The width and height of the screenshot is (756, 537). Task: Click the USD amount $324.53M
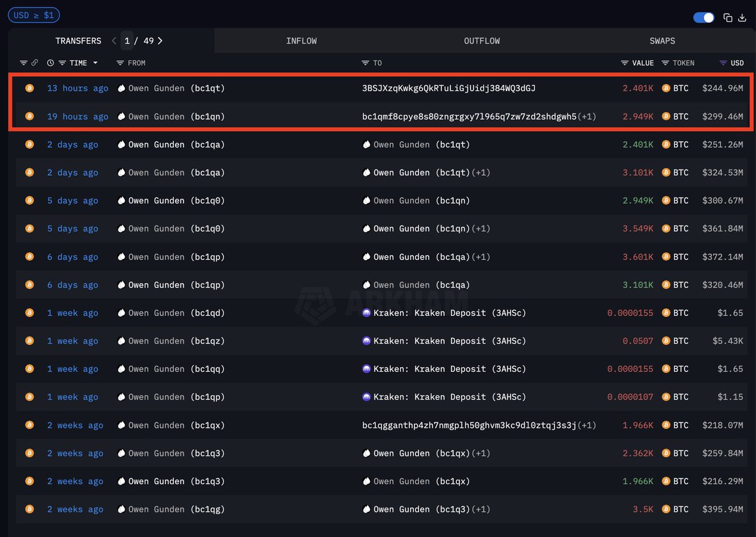(723, 173)
